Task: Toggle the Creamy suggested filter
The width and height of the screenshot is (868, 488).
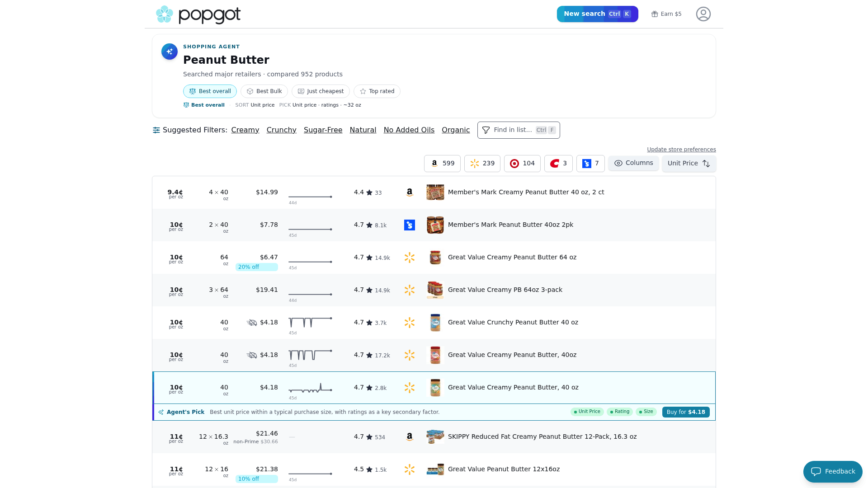Action: tap(245, 130)
